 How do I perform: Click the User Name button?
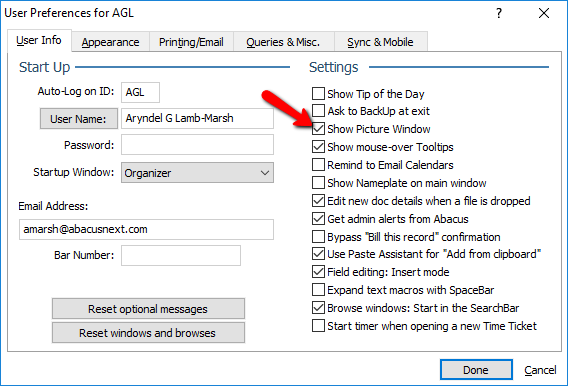(79, 119)
